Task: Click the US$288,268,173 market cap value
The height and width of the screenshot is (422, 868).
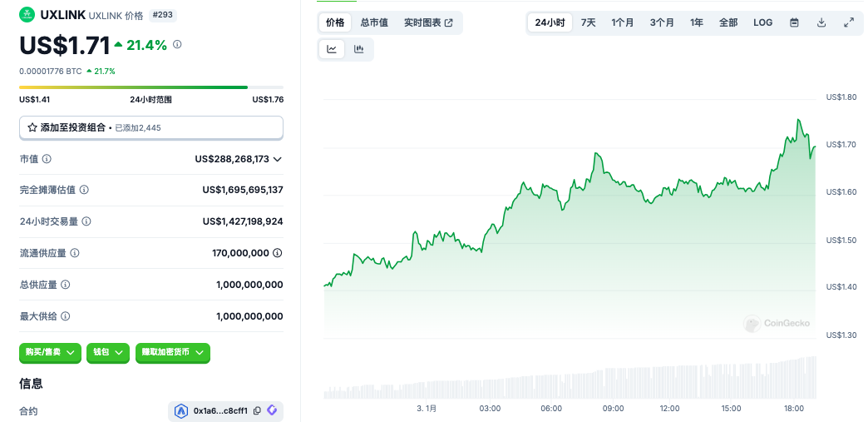Action: 232,159
